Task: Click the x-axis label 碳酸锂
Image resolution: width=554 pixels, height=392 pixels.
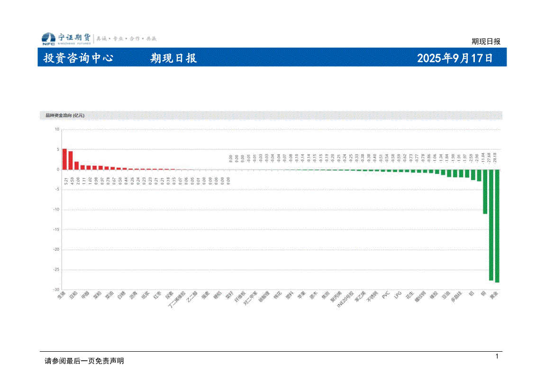Action: click(264, 297)
